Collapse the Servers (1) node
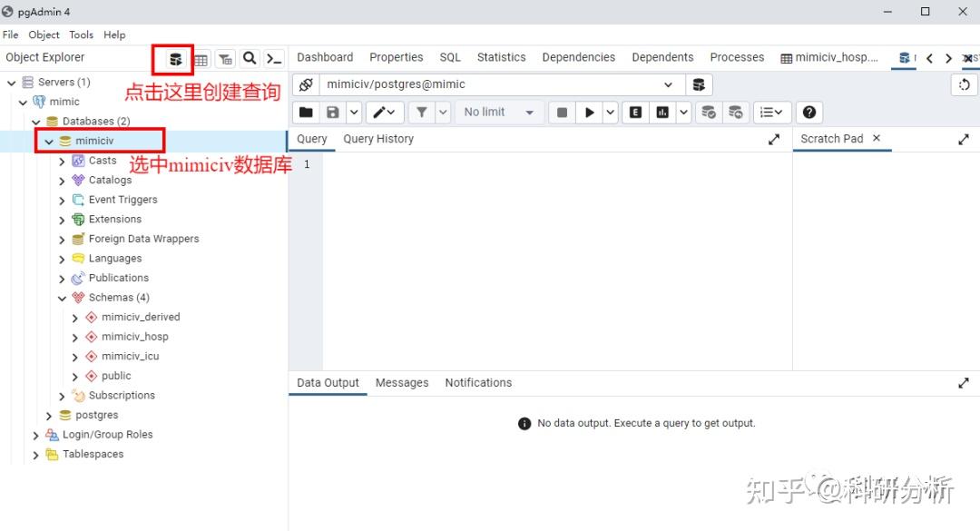The image size is (980, 531). [11, 83]
